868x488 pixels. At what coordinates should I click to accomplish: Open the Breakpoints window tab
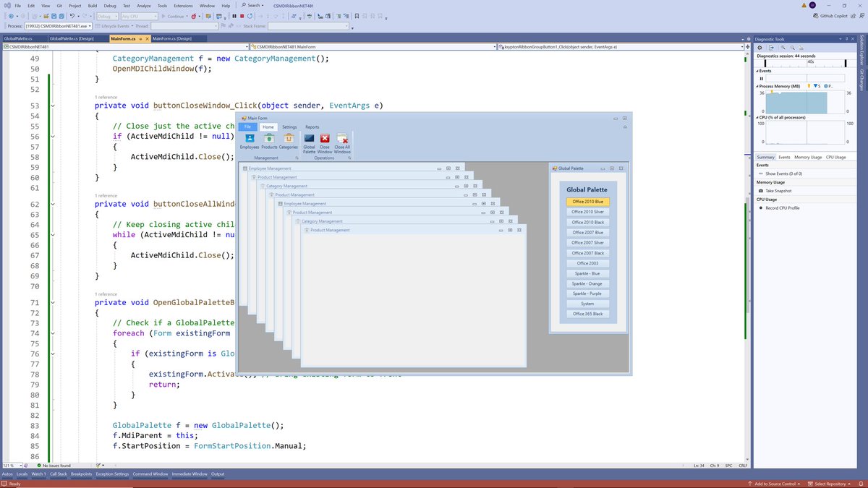pyautogui.click(x=82, y=474)
